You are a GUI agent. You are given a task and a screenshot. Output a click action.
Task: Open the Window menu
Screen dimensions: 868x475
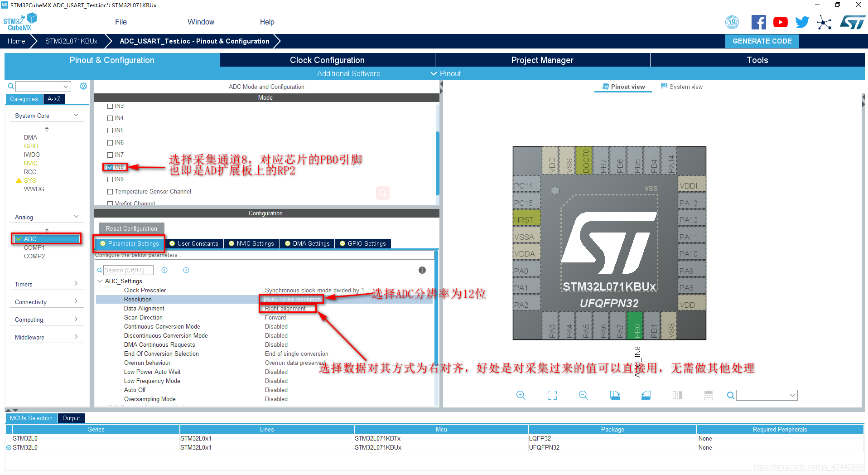(201, 22)
